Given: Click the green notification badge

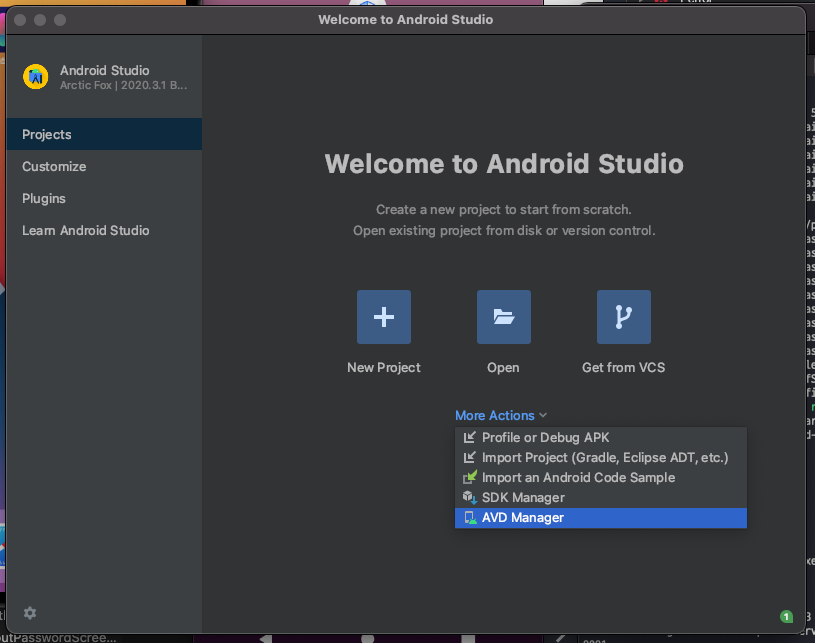Looking at the screenshot, I should pos(786,616).
